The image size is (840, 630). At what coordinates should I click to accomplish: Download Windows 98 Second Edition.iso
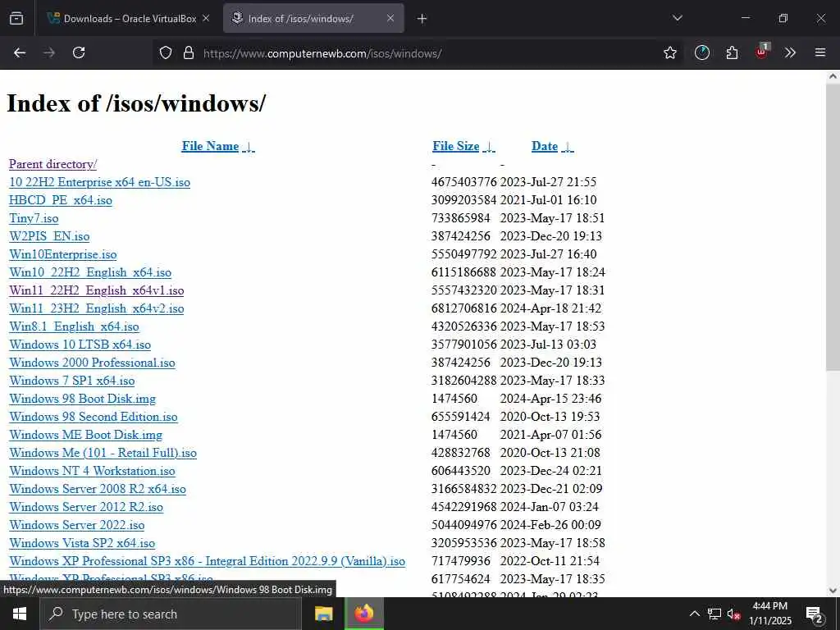pos(94,417)
